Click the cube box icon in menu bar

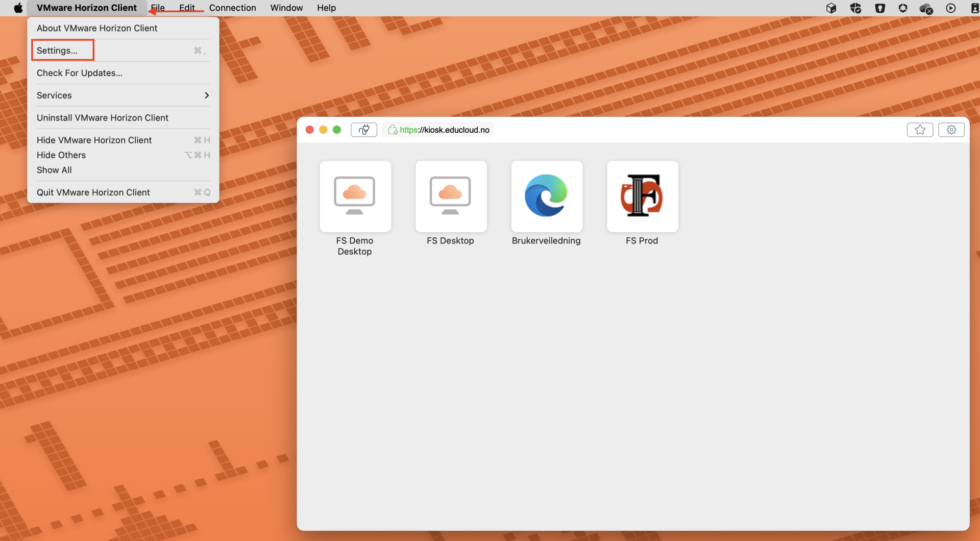(831, 8)
